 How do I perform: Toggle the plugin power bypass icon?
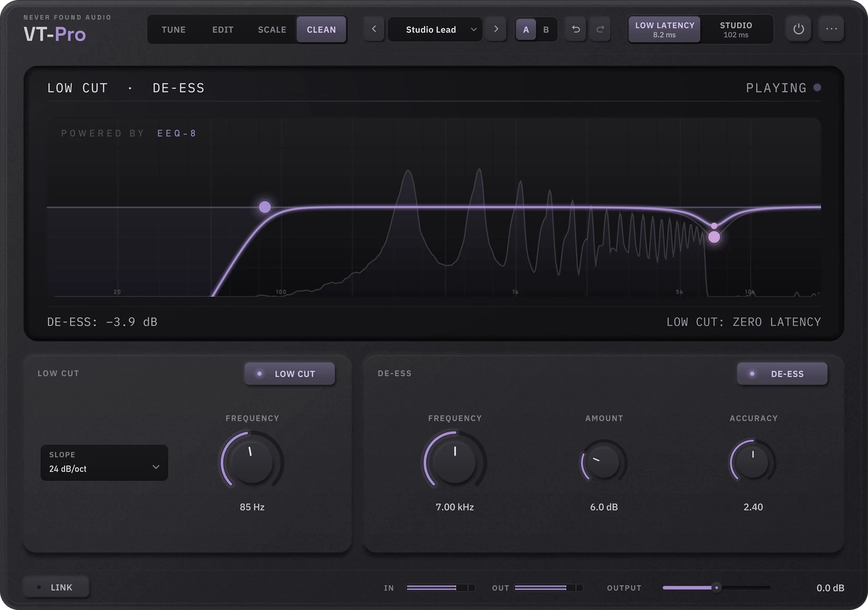[x=799, y=29]
